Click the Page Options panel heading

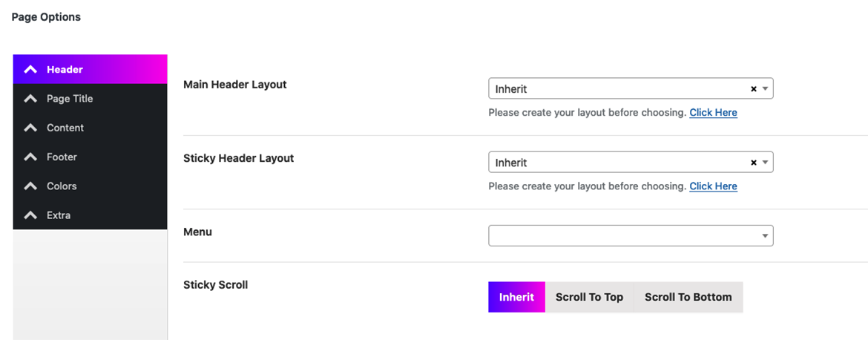click(x=46, y=17)
